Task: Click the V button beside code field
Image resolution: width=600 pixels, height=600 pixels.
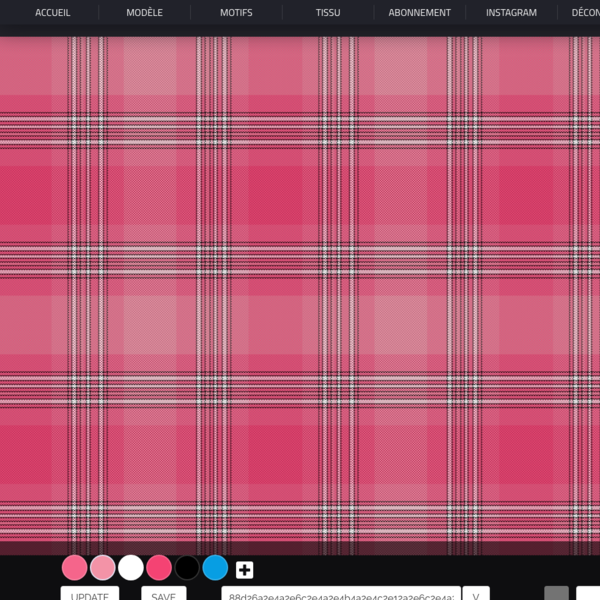Action: tap(476, 593)
